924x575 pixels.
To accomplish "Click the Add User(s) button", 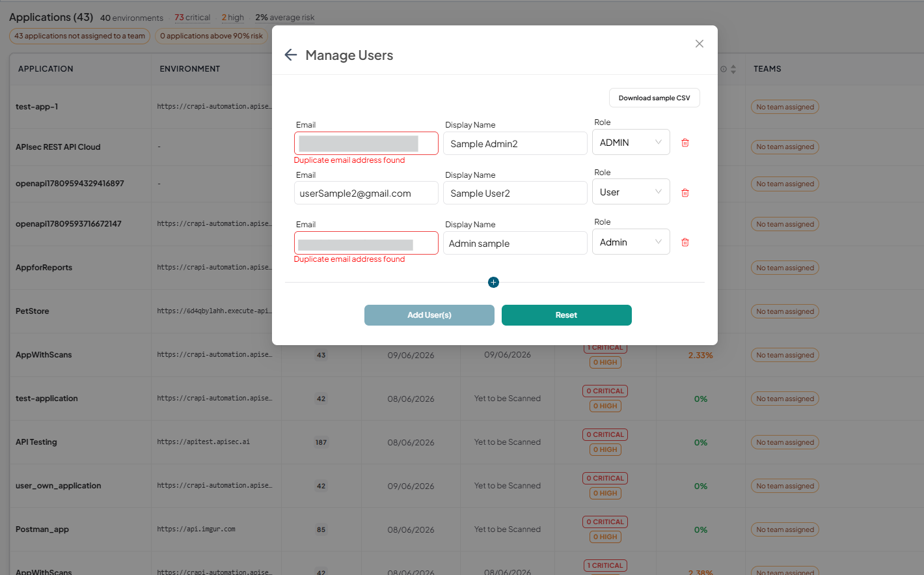I will click(429, 315).
